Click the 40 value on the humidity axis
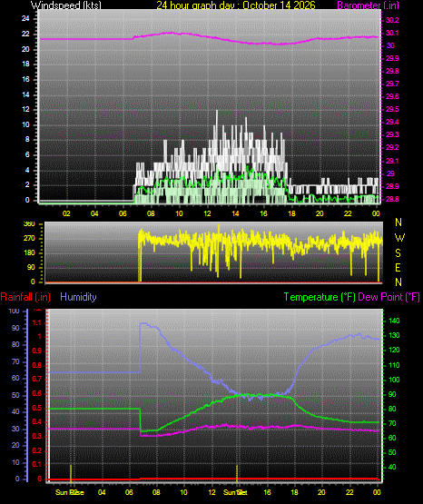Image resolution: width=423 pixels, height=504 pixels. (x=15, y=411)
